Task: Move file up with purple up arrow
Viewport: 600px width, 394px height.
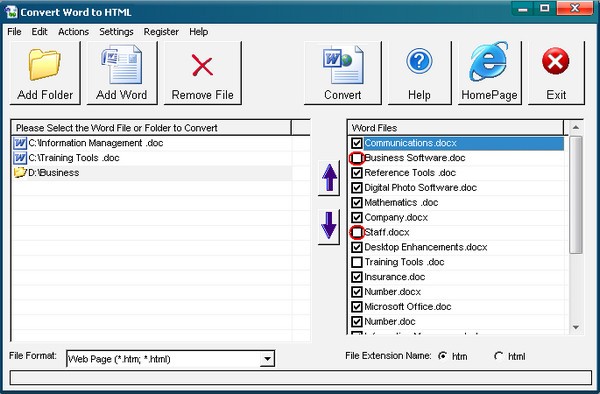Action: (x=329, y=177)
